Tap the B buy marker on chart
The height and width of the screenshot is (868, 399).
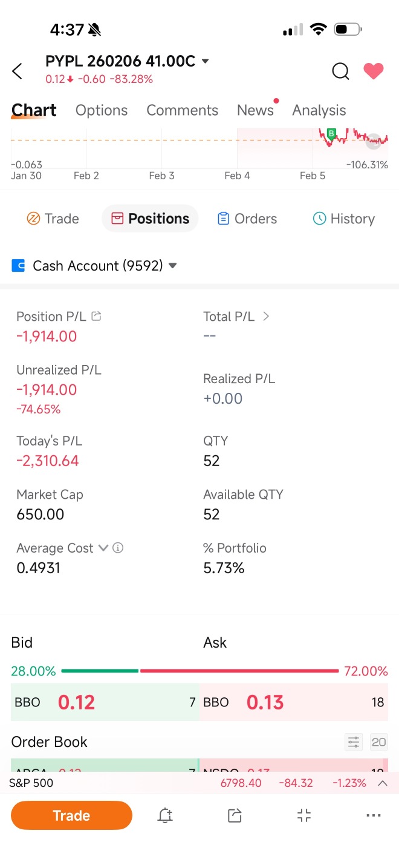point(331,133)
